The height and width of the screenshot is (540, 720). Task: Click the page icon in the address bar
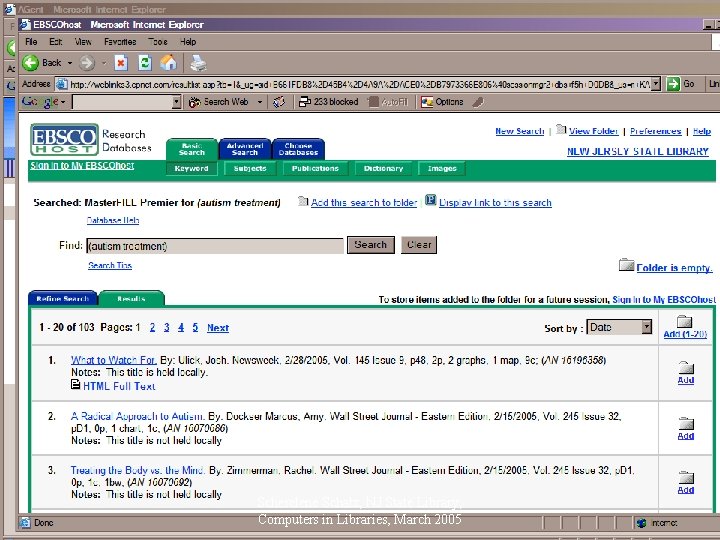[62, 84]
